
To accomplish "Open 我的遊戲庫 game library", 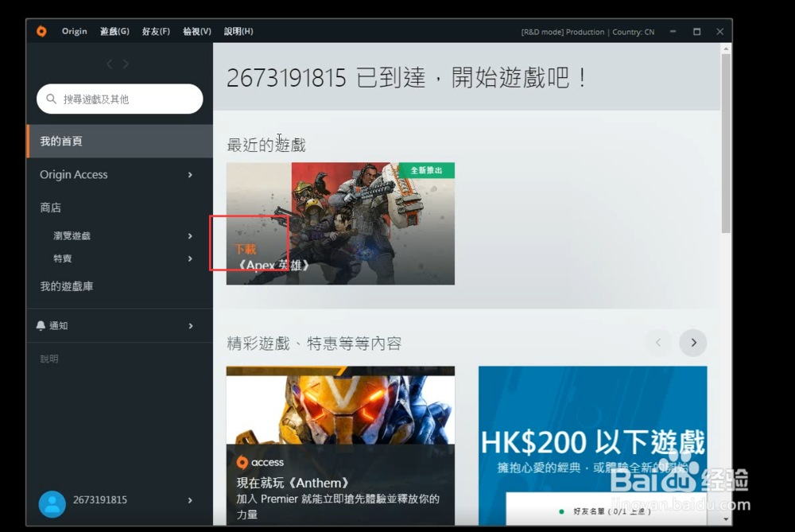I will click(67, 286).
